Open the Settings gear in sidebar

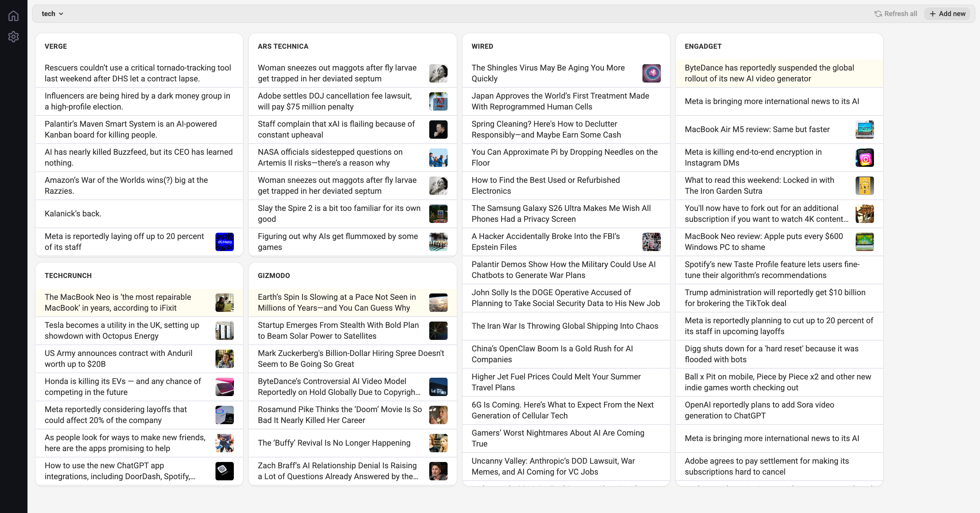click(13, 36)
